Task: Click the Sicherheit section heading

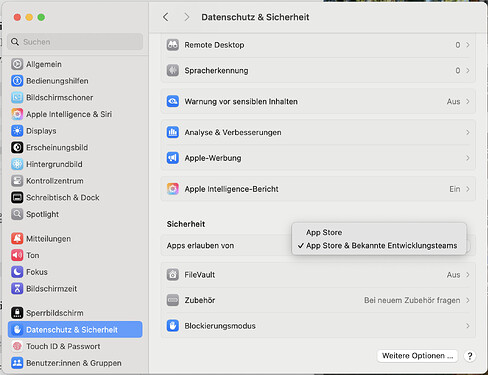Action: tap(186, 224)
